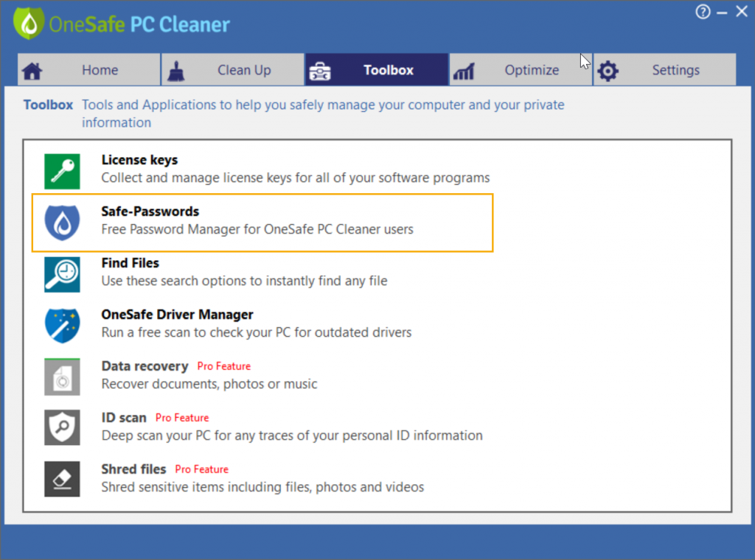Open the ID scan shield icon
The width and height of the screenshot is (755, 560).
(62, 427)
